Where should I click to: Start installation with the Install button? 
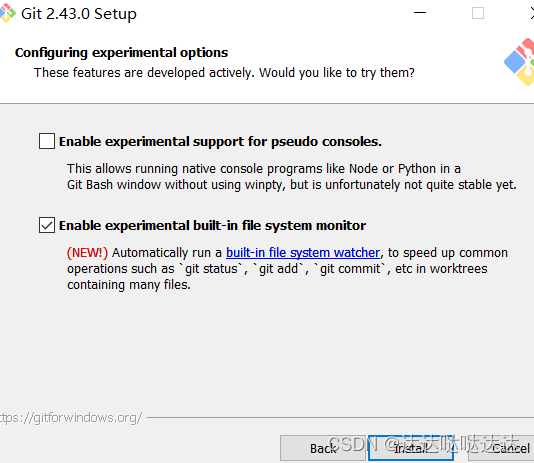(x=411, y=448)
